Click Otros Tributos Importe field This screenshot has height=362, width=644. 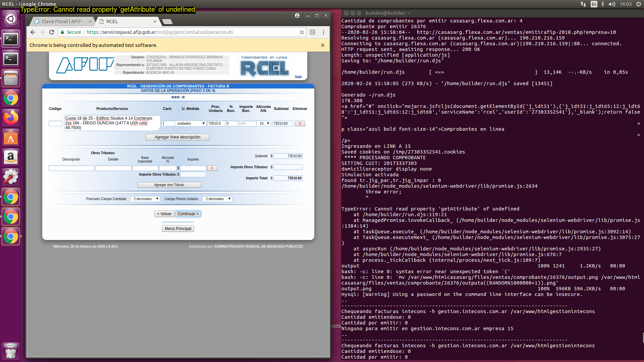click(193, 168)
